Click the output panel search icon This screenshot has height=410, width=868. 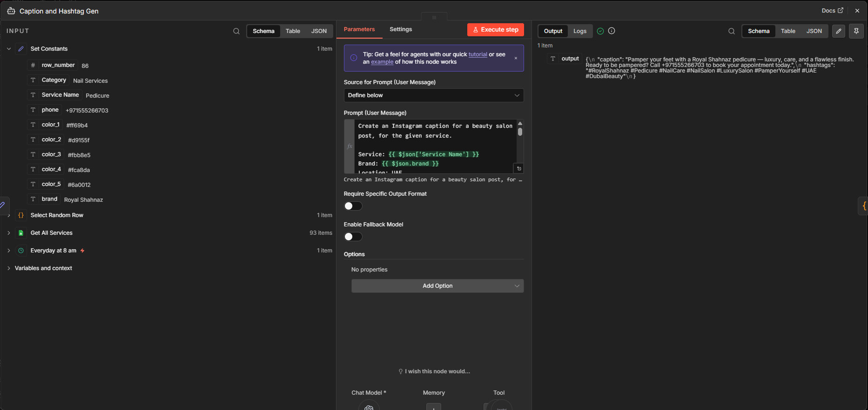click(x=732, y=31)
